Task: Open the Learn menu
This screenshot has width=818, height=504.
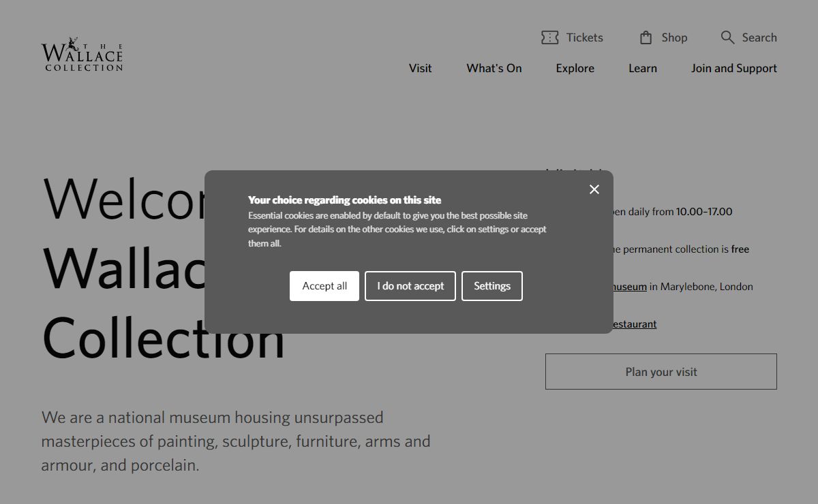Action: tap(643, 68)
